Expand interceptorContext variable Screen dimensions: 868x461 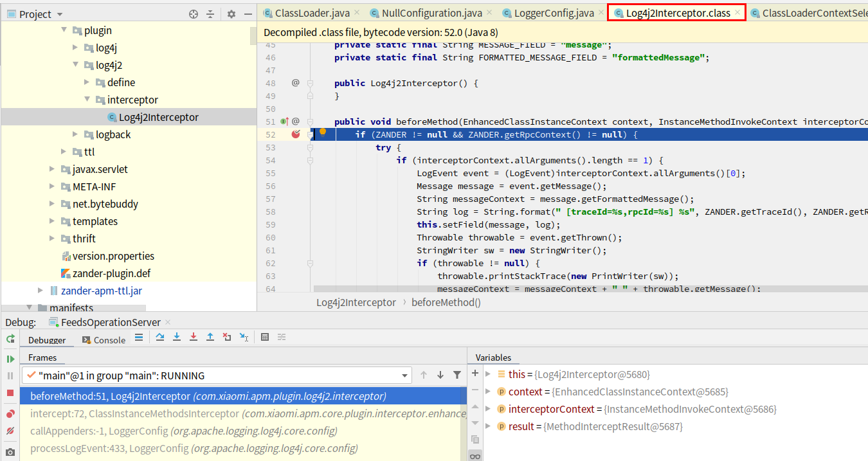pyautogui.click(x=488, y=409)
